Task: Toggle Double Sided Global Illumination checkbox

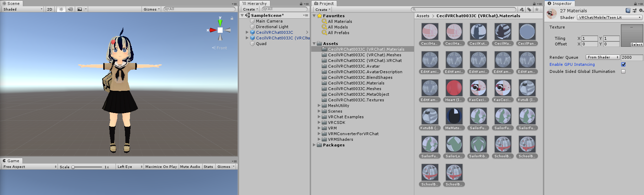Action: [623, 71]
